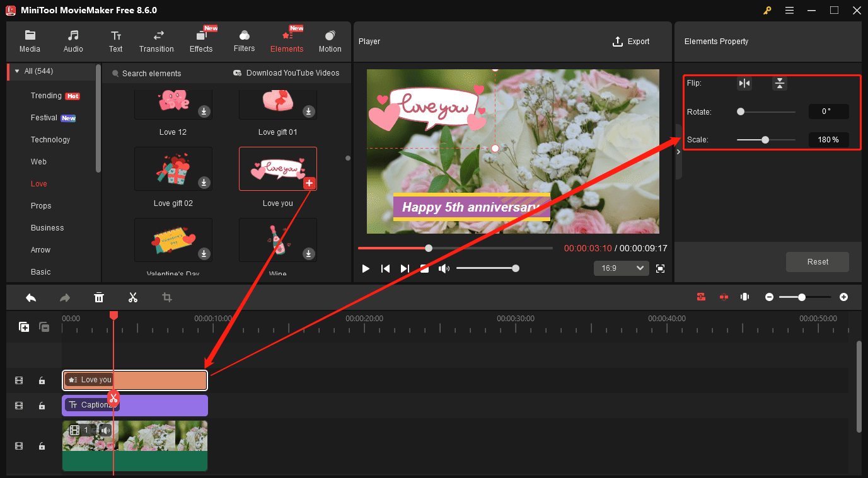This screenshot has width=868, height=478.
Task: Select the Elements tab
Action: pos(287,42)
